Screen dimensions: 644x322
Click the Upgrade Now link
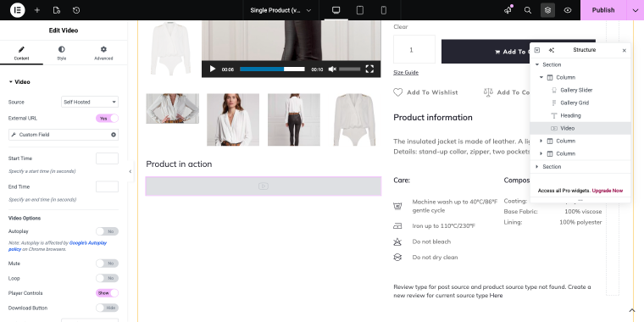coord(607,191)
